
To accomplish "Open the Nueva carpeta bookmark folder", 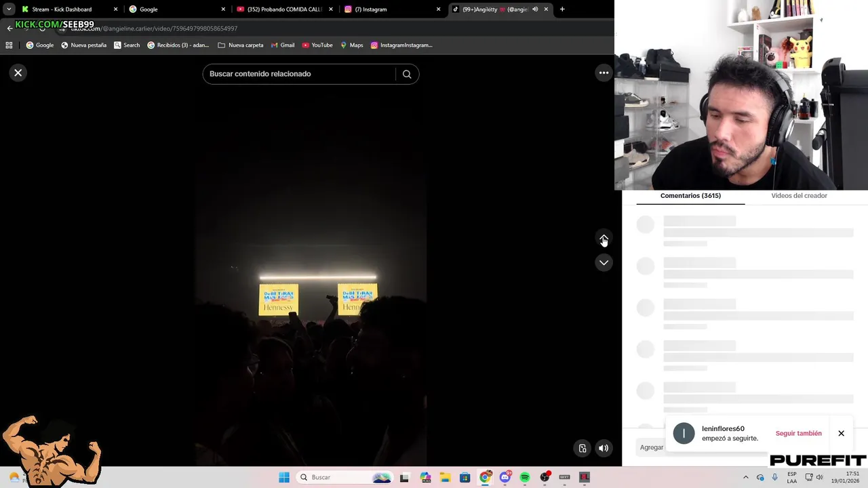I will [241, 45].
